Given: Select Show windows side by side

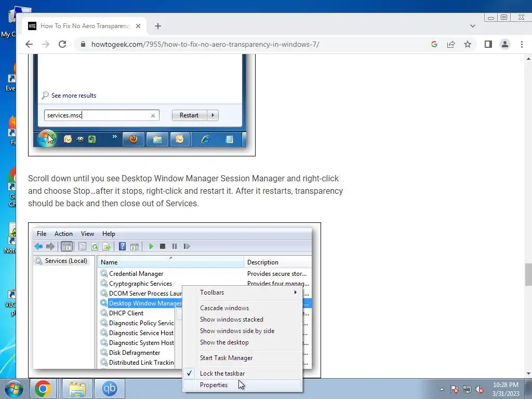Looking at the screenshot, I should (243, 331).
